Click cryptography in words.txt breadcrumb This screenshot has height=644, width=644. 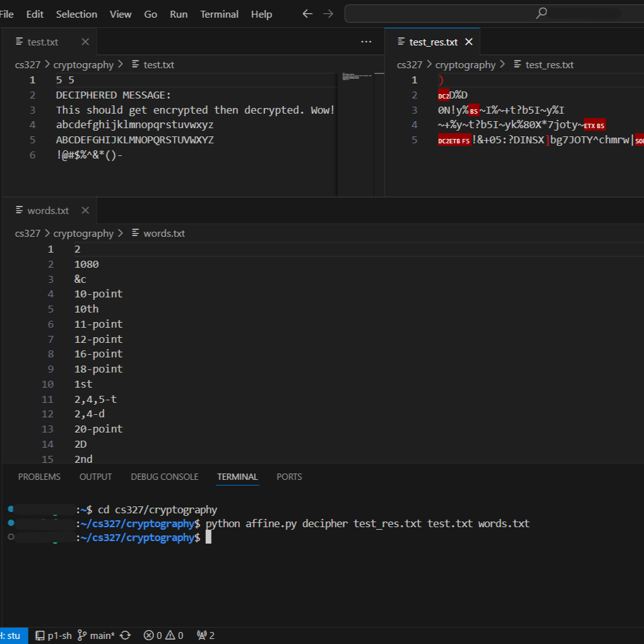tap(83, 233)
